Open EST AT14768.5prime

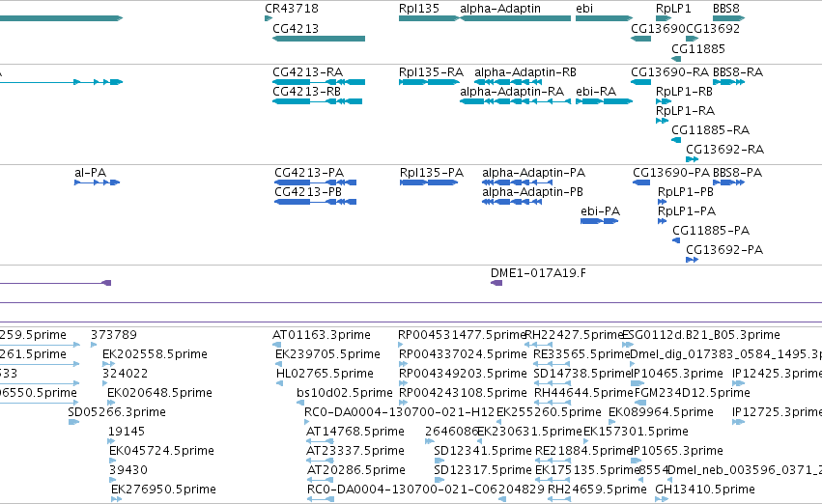tap(355, 432)
